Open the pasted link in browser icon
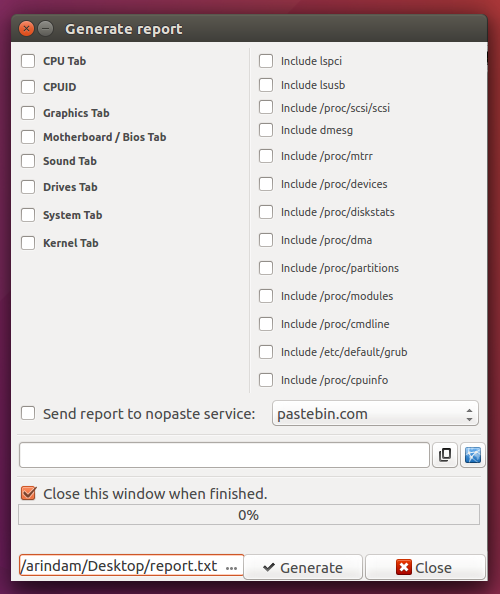The image size is (500, 594). [x=473, y=455]
